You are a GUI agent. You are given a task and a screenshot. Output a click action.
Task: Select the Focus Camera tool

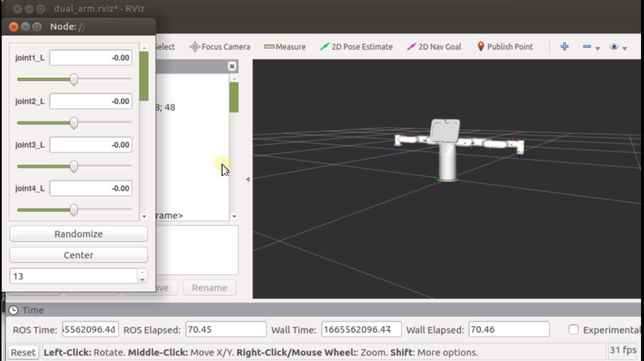220,47
